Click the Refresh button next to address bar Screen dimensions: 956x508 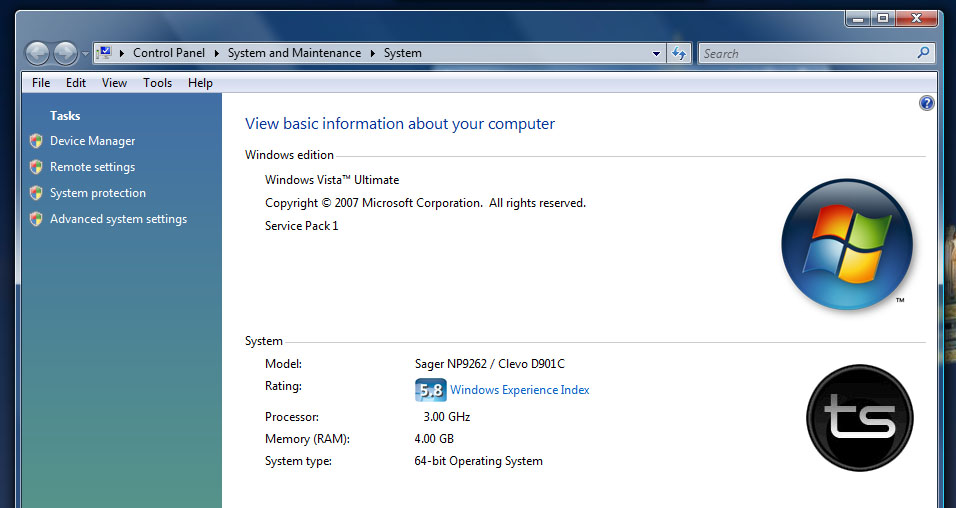coord(679,54)
